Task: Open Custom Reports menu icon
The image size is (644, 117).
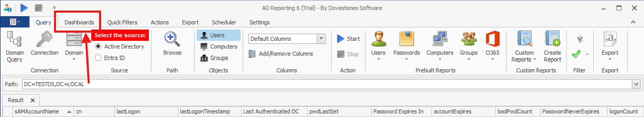Action: pyautogui.click(x=524, y=39)
